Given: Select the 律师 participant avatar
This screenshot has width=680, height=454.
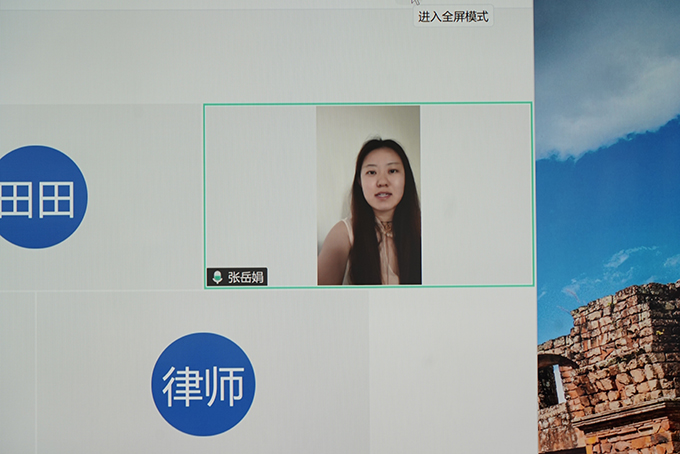Looking at the screenshot, I should pyautogui.click(x=203, y=384).
